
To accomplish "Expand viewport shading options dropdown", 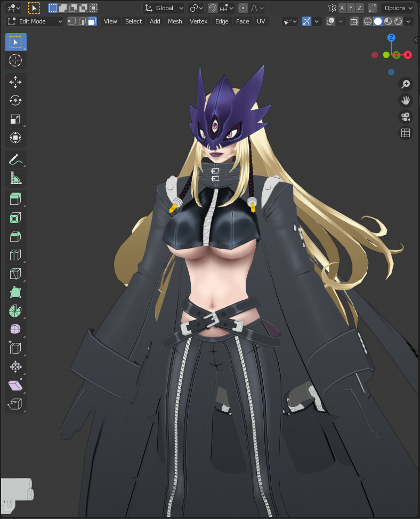I will coord(409,21).
